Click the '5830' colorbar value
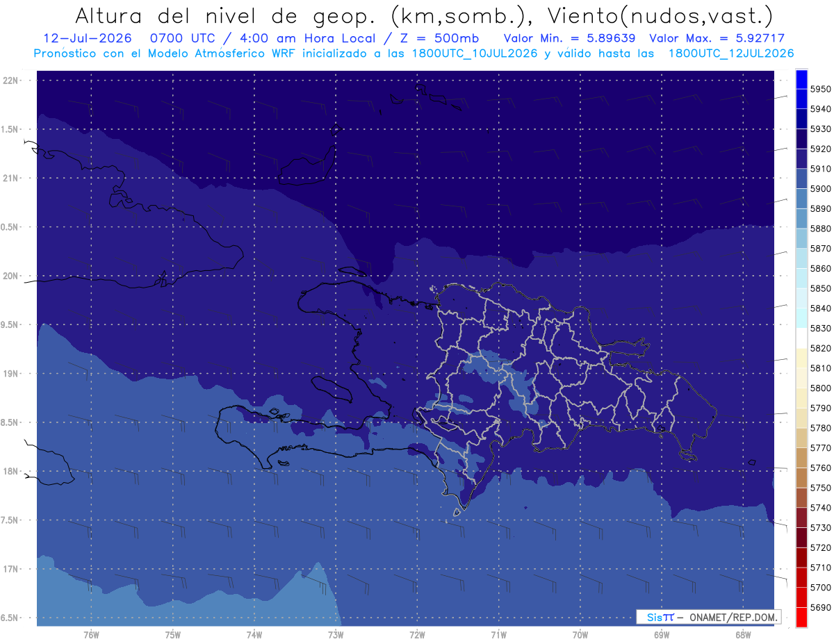This screenshot has height=644, width=834. (x=821, y=328)
